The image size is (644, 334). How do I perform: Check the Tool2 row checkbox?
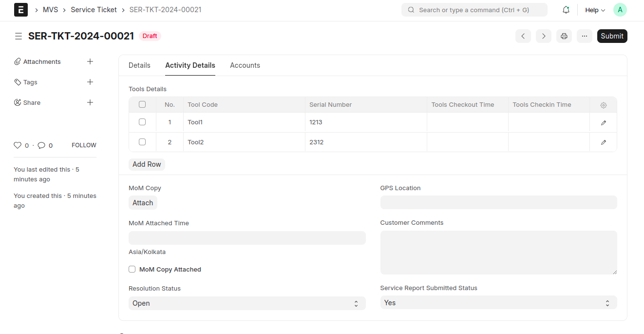142,142
